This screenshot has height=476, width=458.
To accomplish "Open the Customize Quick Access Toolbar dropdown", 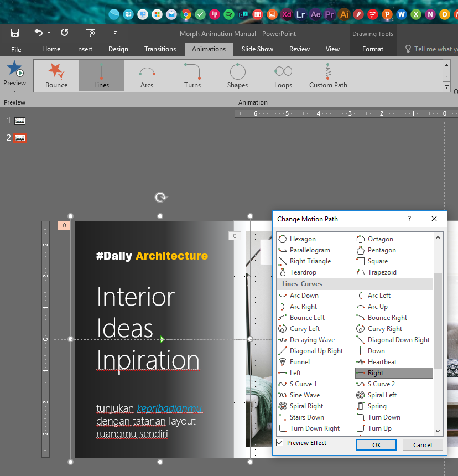I will point(115,33).
